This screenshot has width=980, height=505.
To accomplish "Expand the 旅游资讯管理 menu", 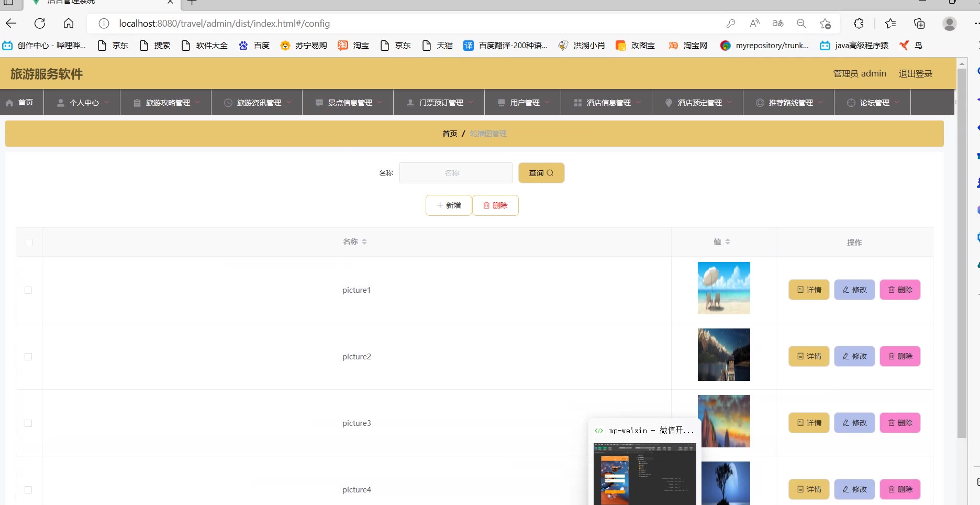I will click(x=257, y=103).
